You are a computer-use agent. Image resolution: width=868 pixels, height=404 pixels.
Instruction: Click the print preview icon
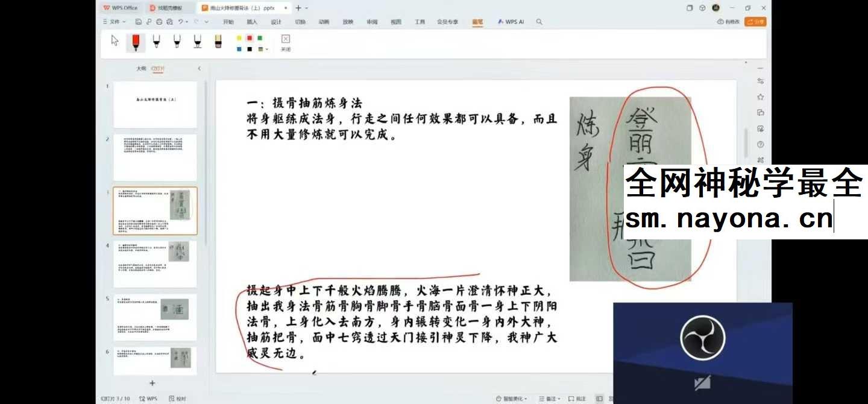click(169, 22)
